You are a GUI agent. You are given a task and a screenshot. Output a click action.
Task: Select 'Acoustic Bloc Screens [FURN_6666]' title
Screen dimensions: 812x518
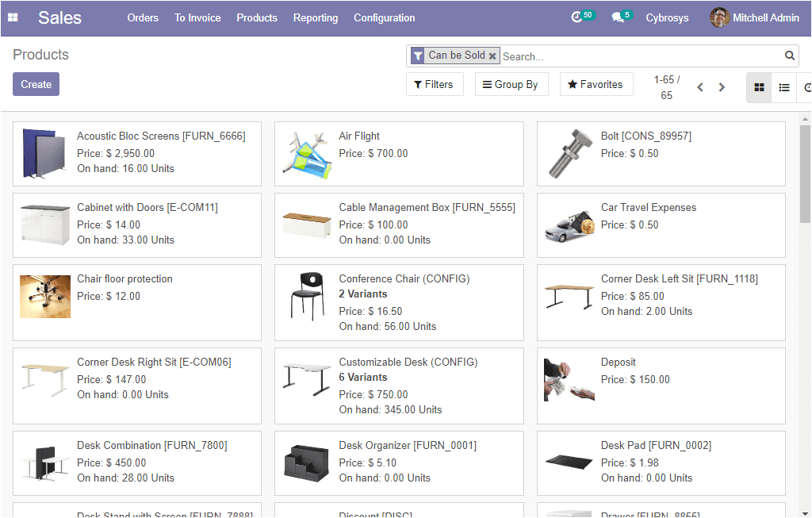coord(161,136)
